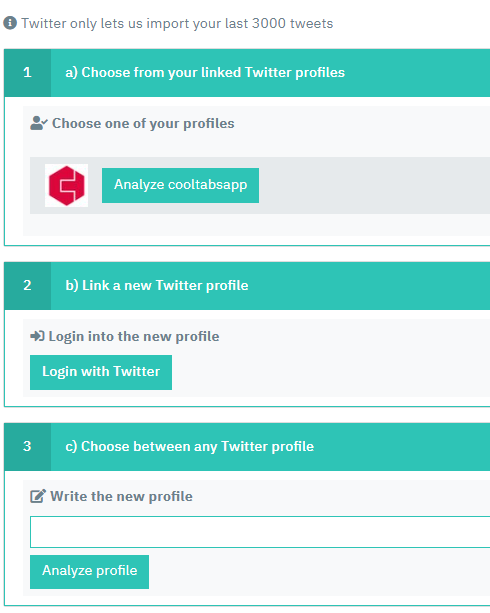The image size is (490, 613).
Task: Click the Analyze cooltabsapp button
Action: coord(180,185)
